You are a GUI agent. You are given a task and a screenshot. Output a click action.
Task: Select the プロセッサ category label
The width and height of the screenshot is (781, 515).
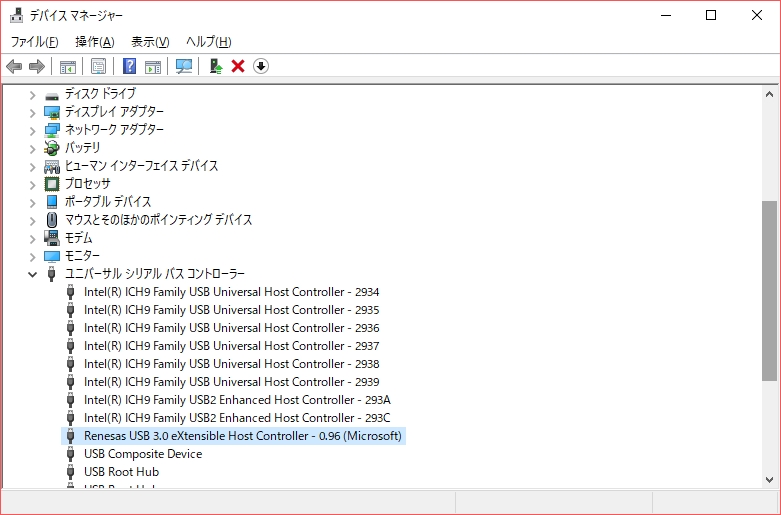88,183
